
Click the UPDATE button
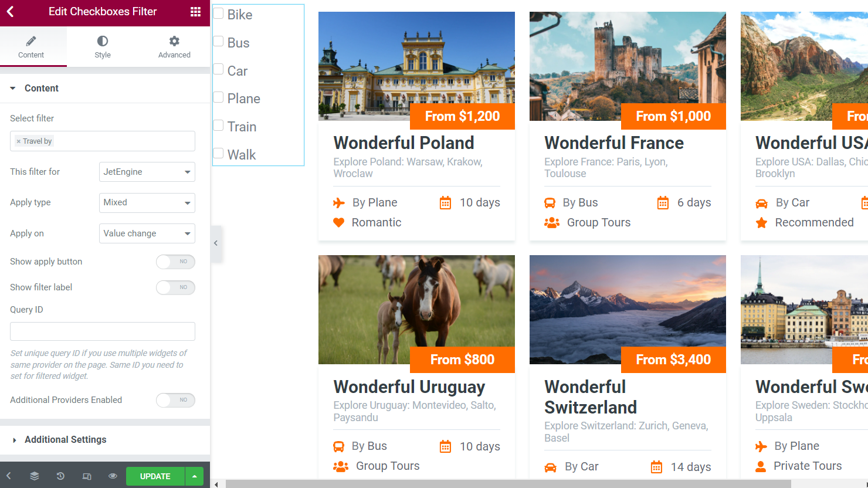[155, 476]
